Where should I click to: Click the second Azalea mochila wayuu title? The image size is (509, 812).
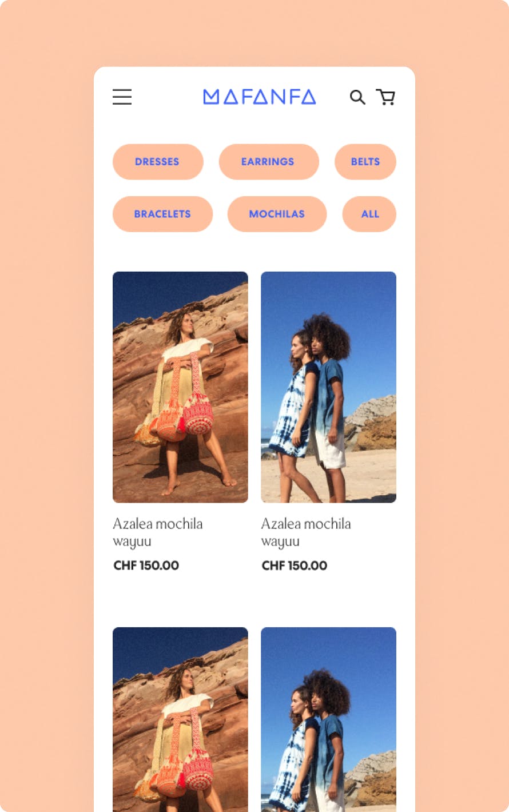click(306, 532)
